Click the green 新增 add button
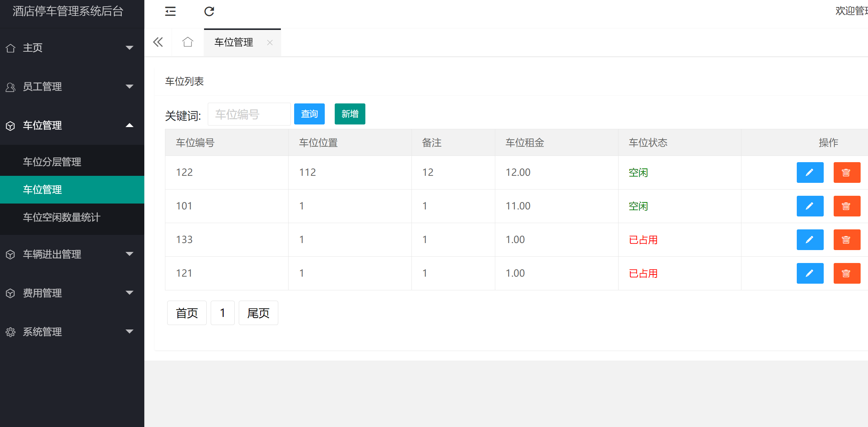 (x=349, y=114)
